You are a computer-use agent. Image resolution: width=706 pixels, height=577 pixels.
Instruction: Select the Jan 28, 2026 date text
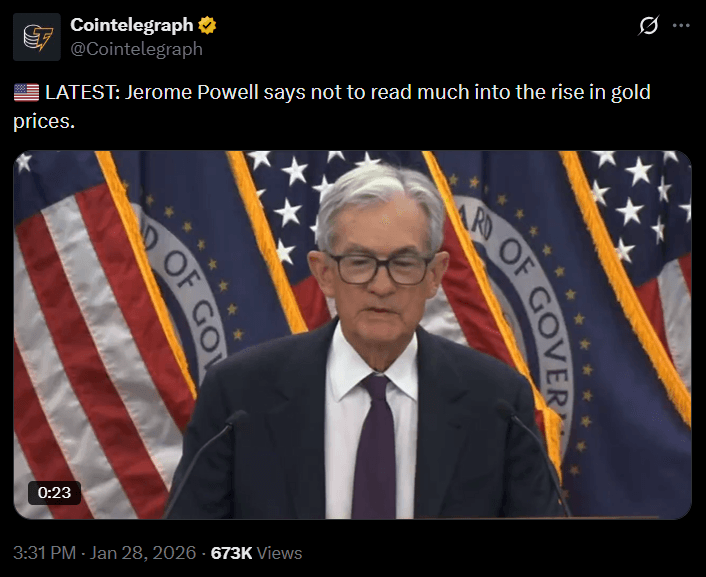click(143, 553)
